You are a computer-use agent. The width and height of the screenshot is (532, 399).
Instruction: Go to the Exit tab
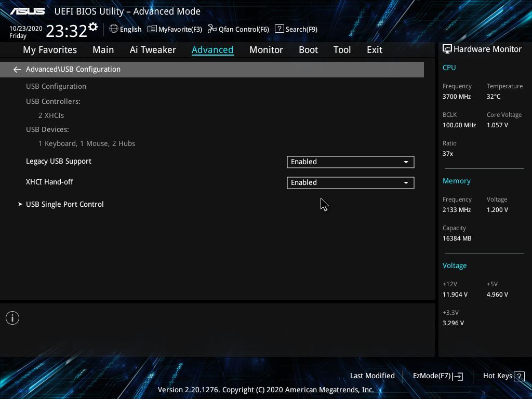375,50
